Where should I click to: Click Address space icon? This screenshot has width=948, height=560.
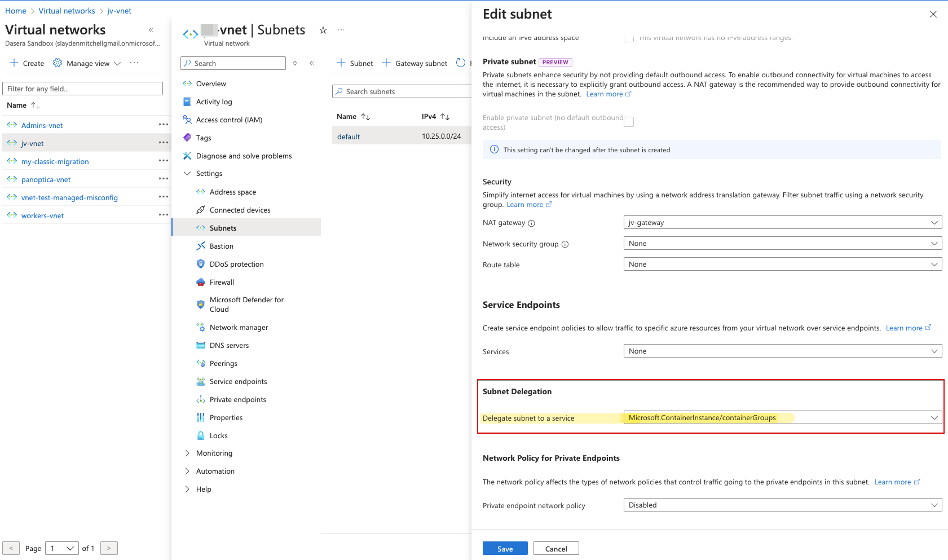(201, 192)
